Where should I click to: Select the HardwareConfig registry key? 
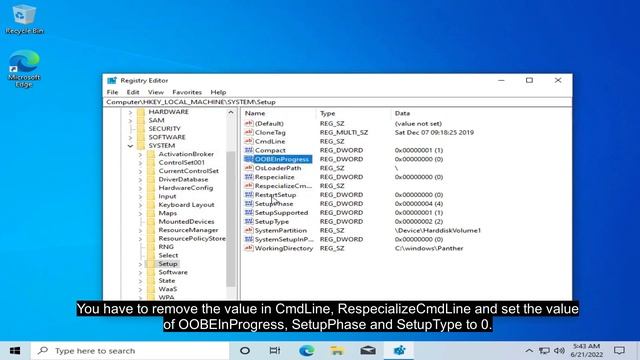pos(186,188)
